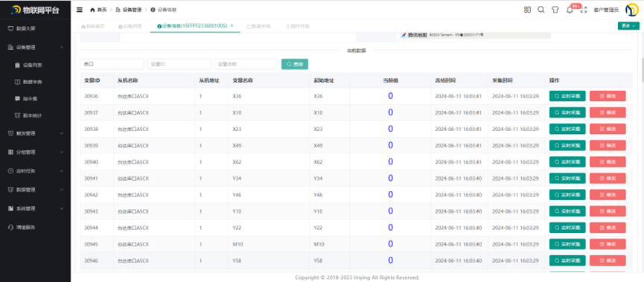Image resolution: width=644 pixels, height=282 pixels.
Task: Click variable name cell X62
Action: click(237, 161)
